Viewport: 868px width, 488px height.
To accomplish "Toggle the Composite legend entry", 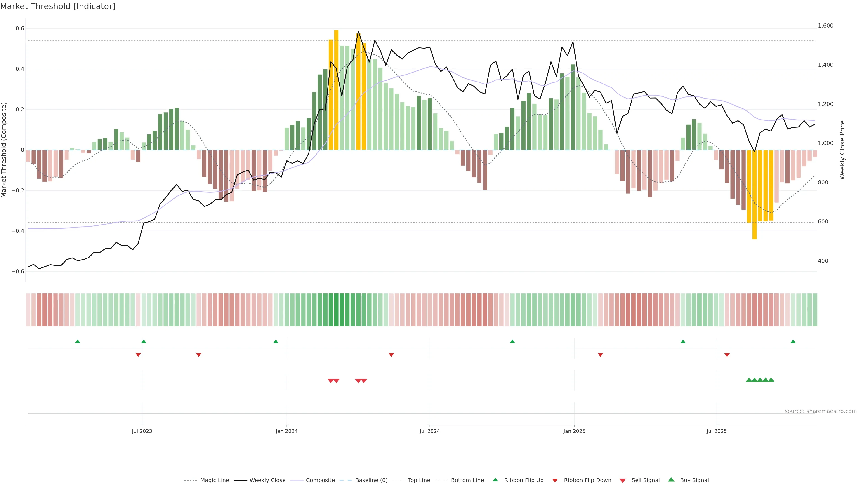I will (320, 480).
